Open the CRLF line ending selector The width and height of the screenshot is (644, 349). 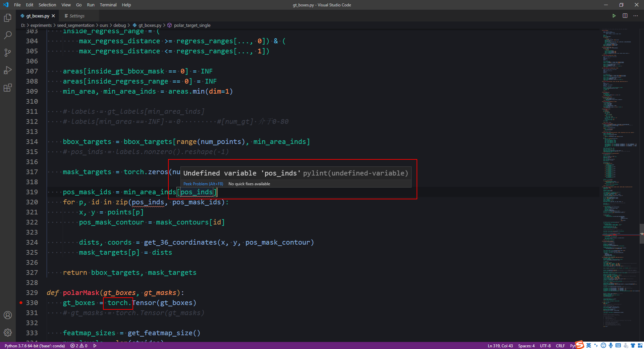pyautogui.click(x=560, y=346)
